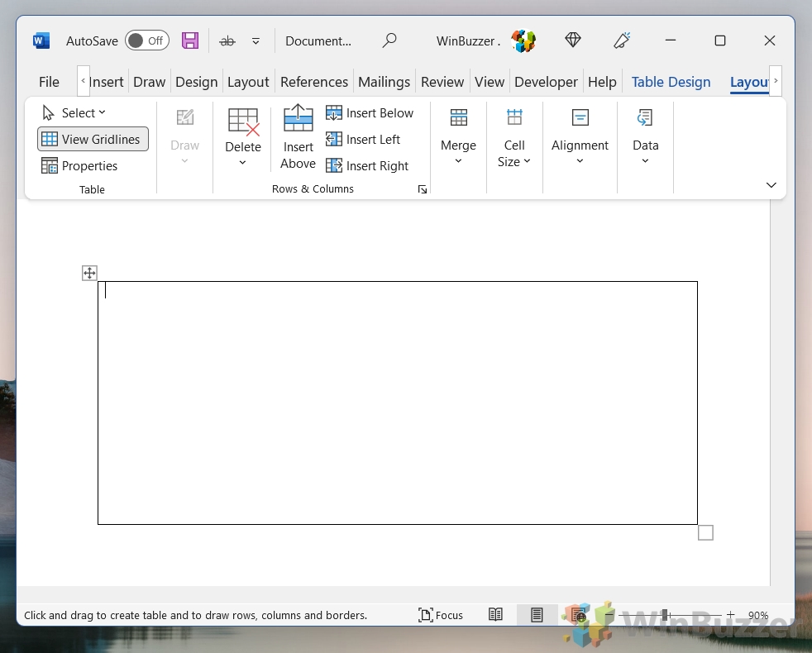Open the search magnifier in title bar

pos(389,41)
